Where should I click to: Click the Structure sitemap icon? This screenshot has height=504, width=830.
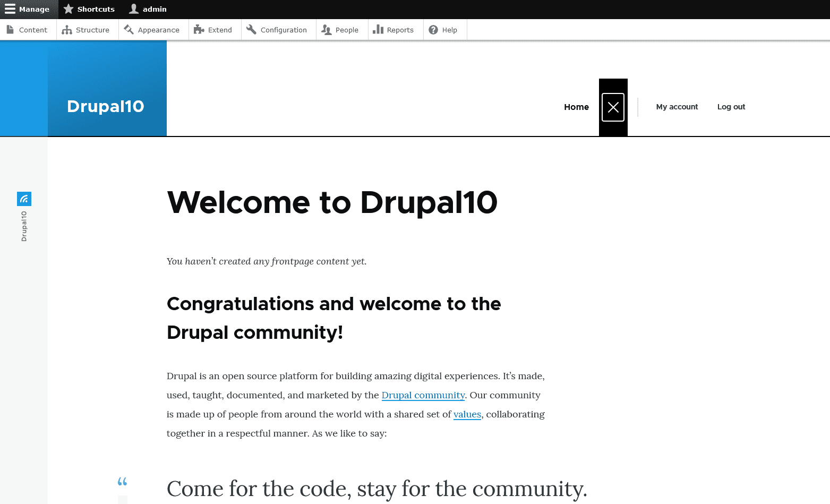[66, 29]
